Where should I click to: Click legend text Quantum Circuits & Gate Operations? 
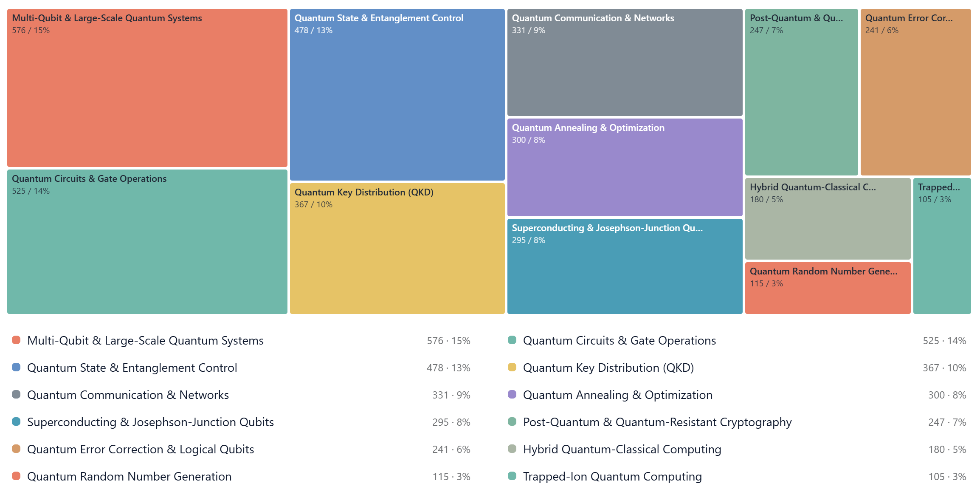point(620,341)
